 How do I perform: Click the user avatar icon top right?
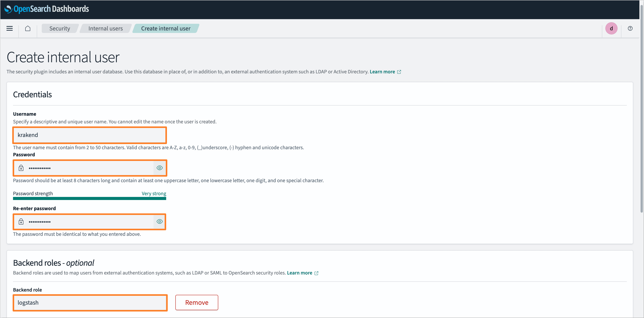point(612,28)
